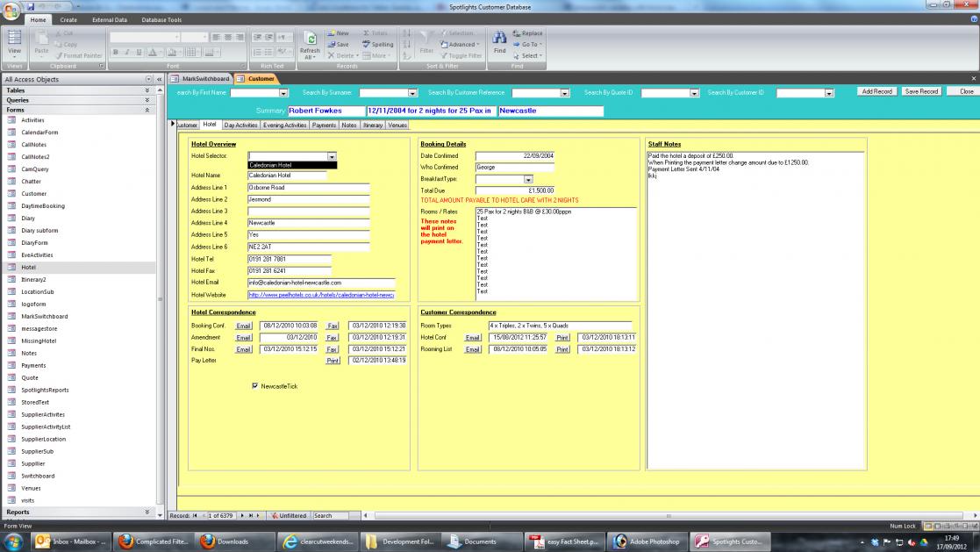Screen dimensions: 980x552
Task: Open the View icon in Views group
Action: point(14,41)
